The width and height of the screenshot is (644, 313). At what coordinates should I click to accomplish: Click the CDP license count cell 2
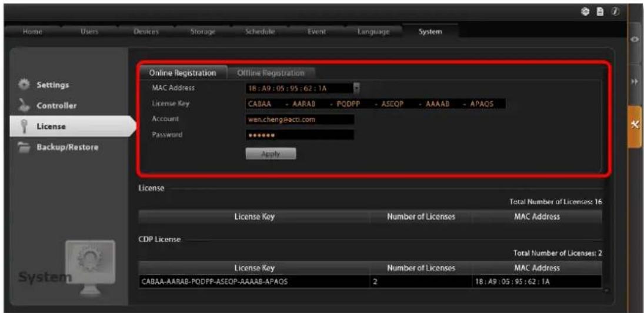[421, 282]
